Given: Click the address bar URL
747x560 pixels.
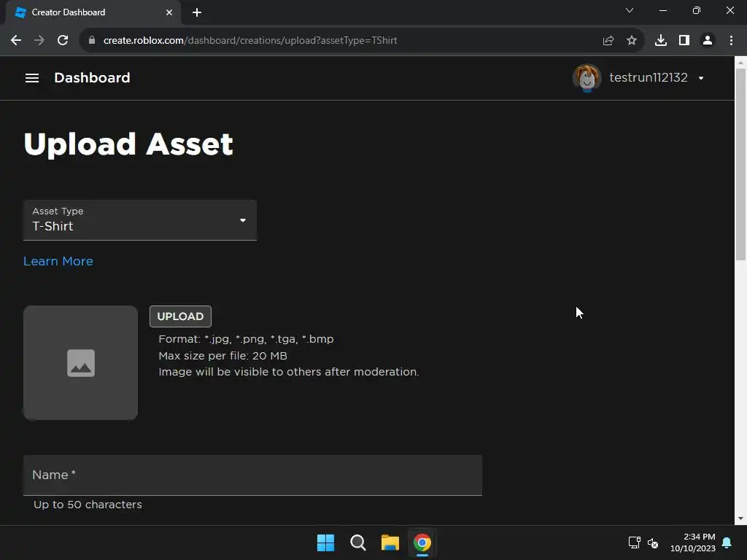Looking at the screenshot, I should tap(250, 41).
